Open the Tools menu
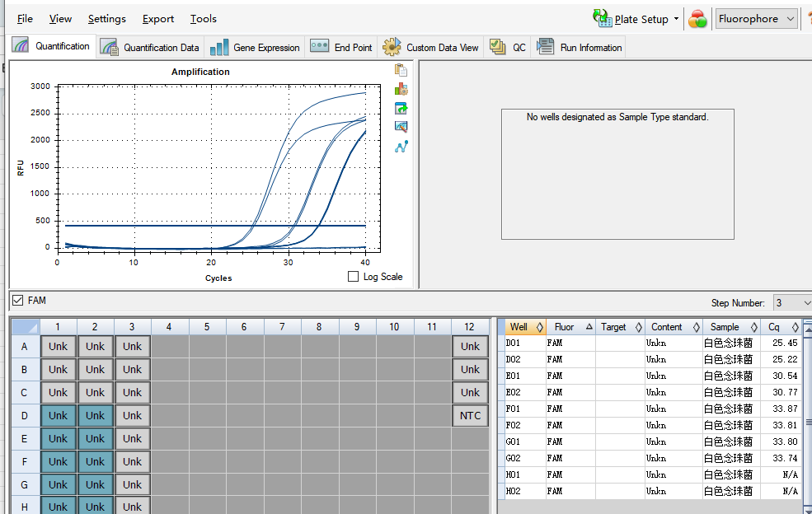The image size is (812, 514). tap(203, 19)
